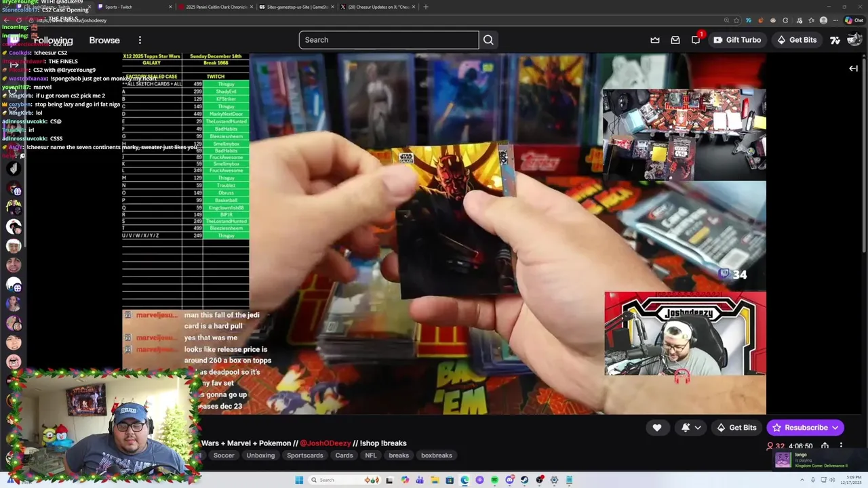Viewport: 868px width, 488px height.
Task: Click the Gift Turbo button
Action: [737, 40]
